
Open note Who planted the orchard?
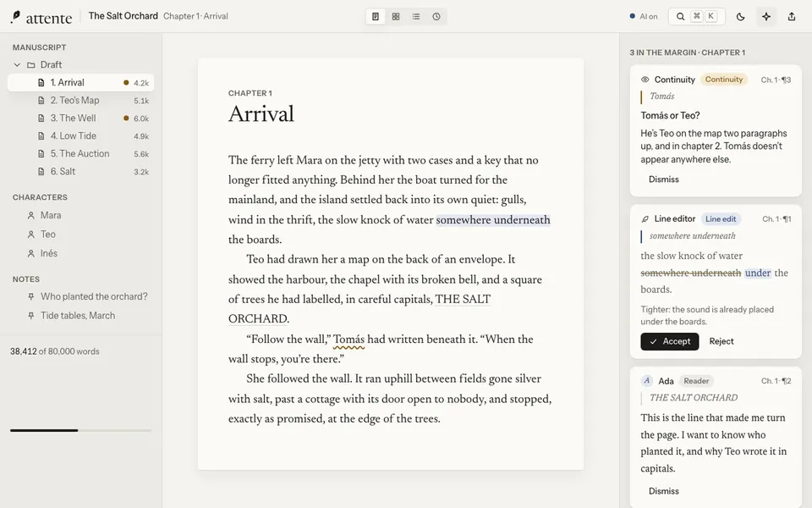pos(94,296)
